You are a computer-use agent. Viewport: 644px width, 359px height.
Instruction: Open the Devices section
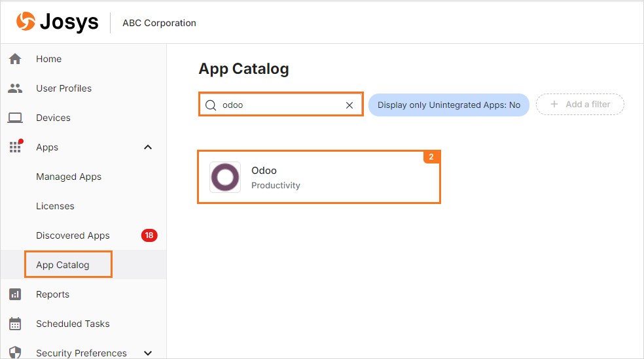[54, 118]
